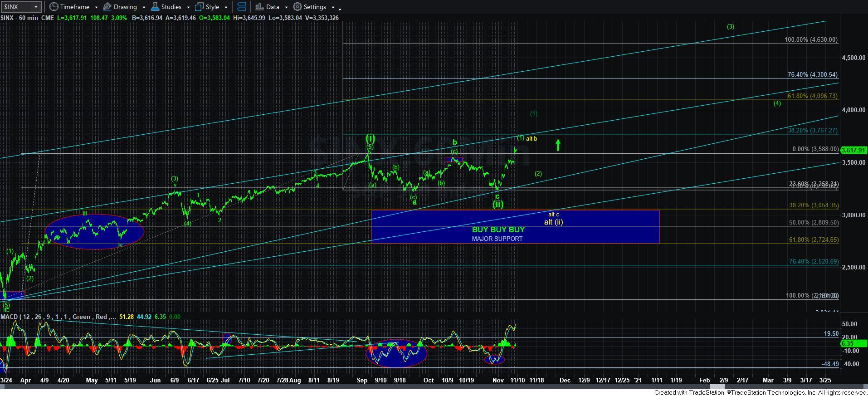Viewport: 868px width, 396px height.
Task: Click the '11/10' date on the time axis
Action: (517, 380)
